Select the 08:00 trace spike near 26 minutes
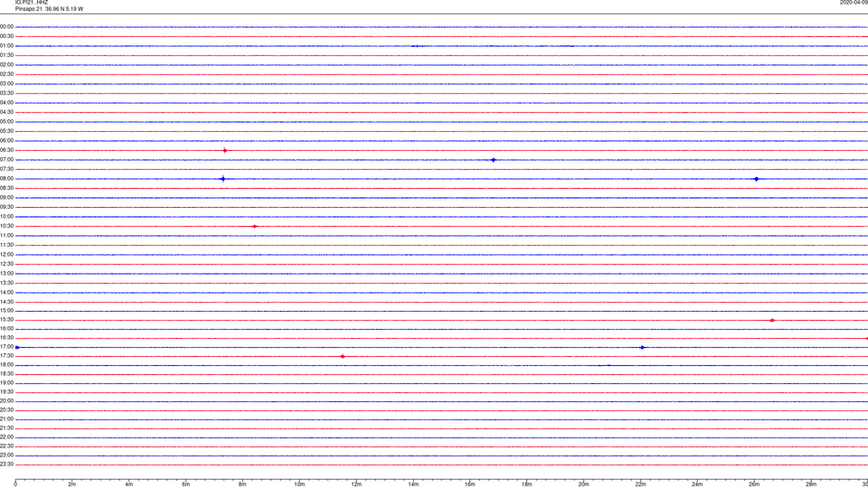This screenshot has width=868, height=488. pyautogui.click(x=756, y=179)
